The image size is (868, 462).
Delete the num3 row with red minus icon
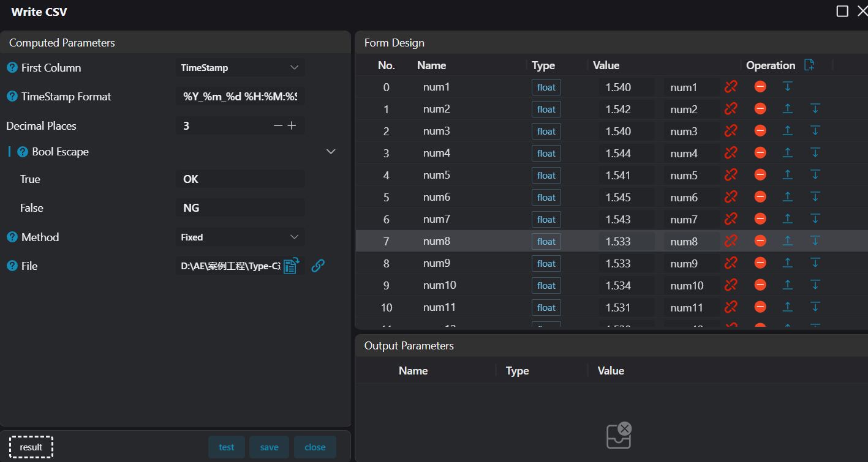pyautogui.click(x=760, y=131)
